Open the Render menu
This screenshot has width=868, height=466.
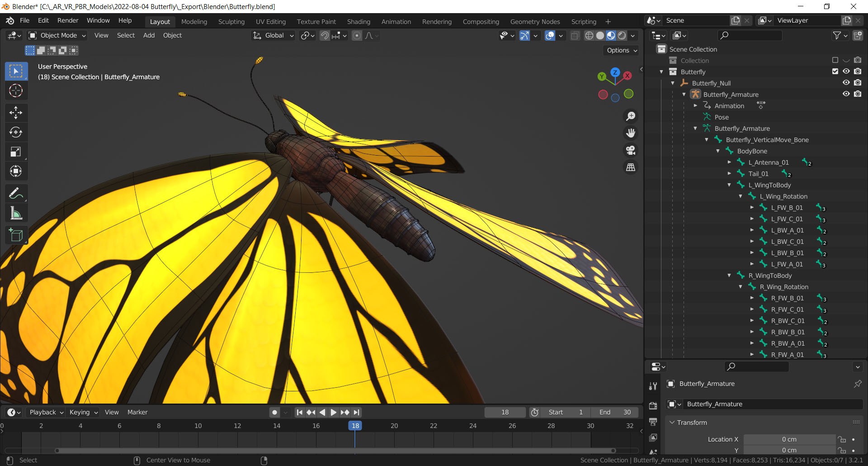coord(68,20)
